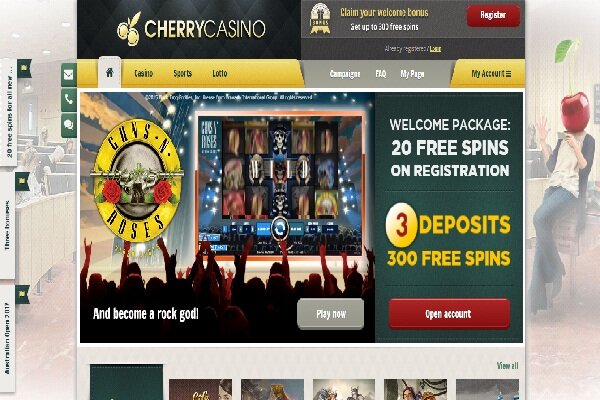Open the Casino menu item
The height and width of the screenshot is (400, 600).
click(x=143, y=73)
